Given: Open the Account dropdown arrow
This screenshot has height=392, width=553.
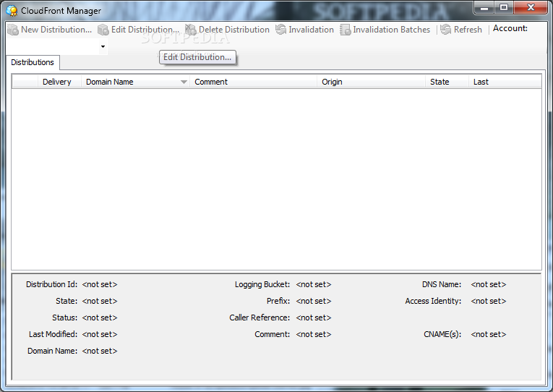Looking at the screenshot, I should pos(103,46).
